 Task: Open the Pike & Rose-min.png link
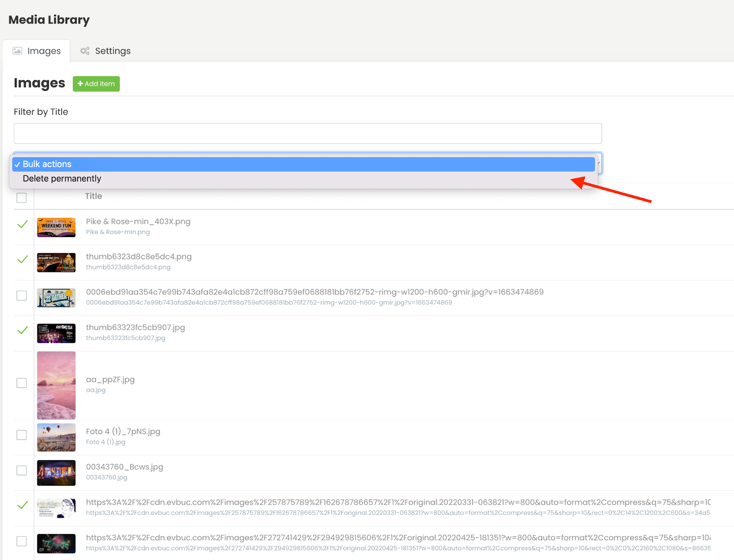(x=118, y=232)
